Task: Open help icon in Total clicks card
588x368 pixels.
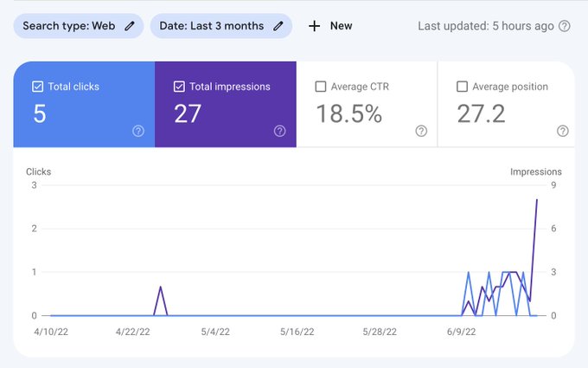Action: [x=138, y=131]
